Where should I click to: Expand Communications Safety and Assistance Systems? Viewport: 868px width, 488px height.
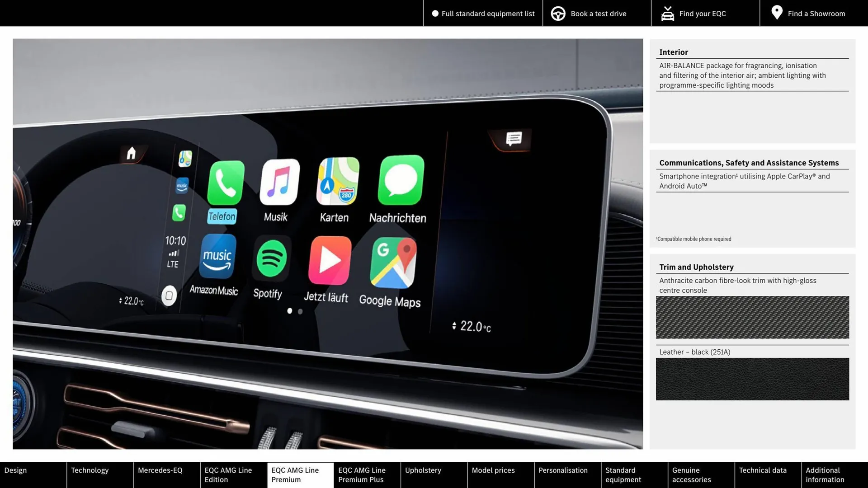(x=749, y=162)
